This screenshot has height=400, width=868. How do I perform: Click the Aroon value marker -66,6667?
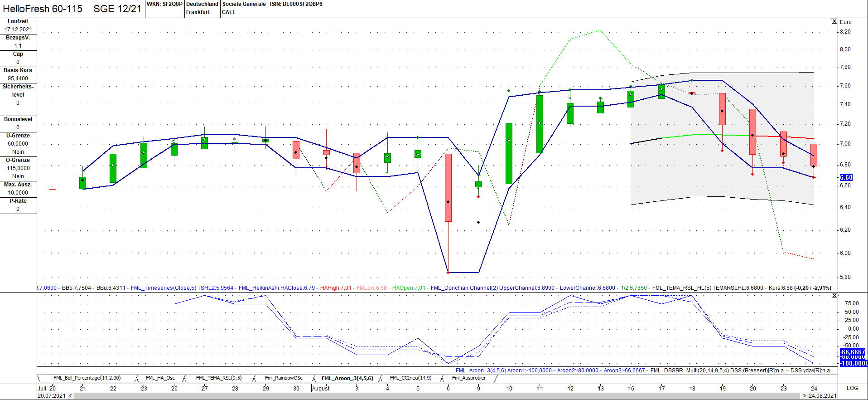(853, 352)
